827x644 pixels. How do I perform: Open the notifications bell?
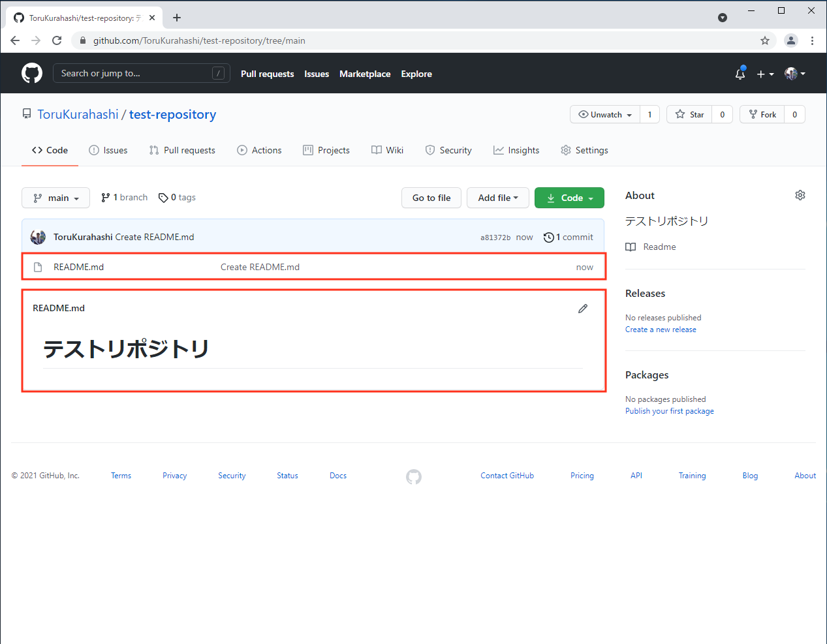(x=740, y=74)
